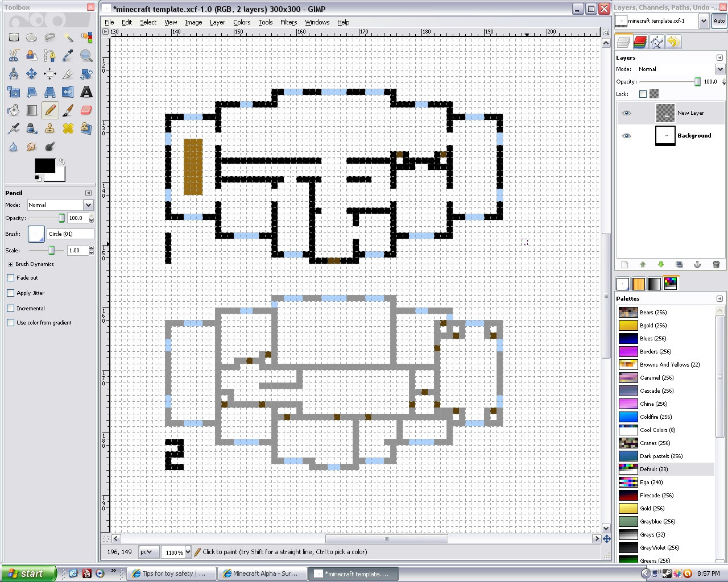The width and height of the screenshot is (728, 582).
Task: Select the Rectangle Select tool
Action: point(14,38)
